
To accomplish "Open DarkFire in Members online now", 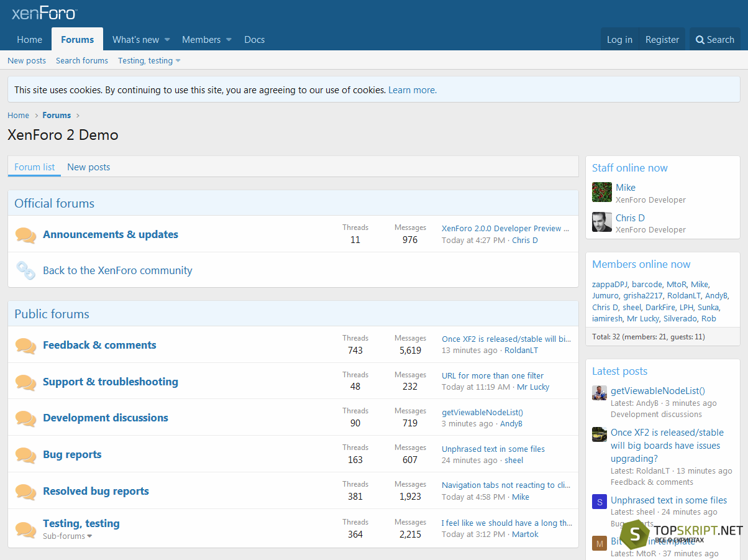I will pyautogui.click(x=660, y=308).
